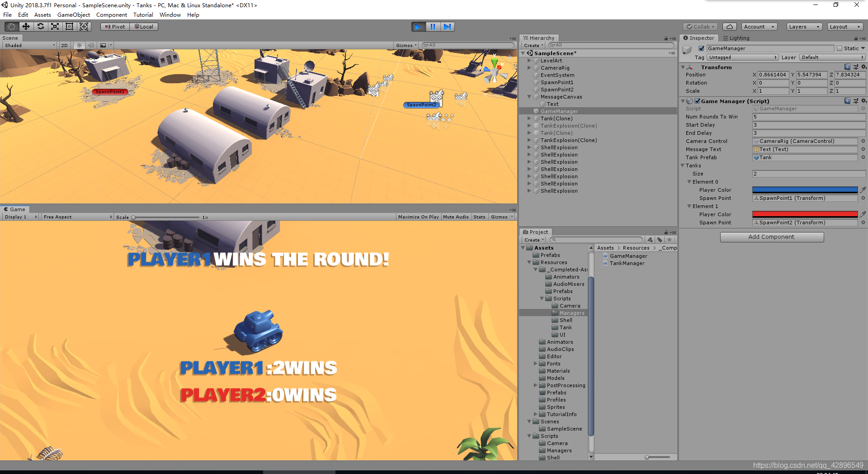Pick color with Element 1 eyedropper
Screen dimensions: 868x474
[863, 214]
